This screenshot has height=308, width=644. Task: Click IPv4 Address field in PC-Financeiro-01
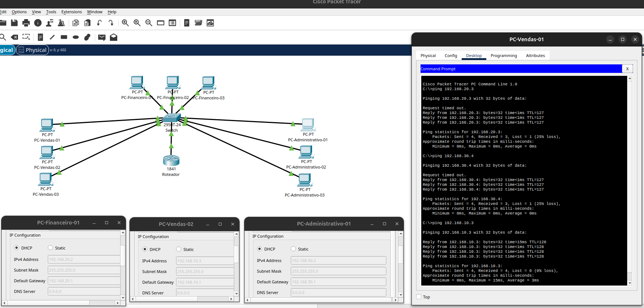pos(84,259)
